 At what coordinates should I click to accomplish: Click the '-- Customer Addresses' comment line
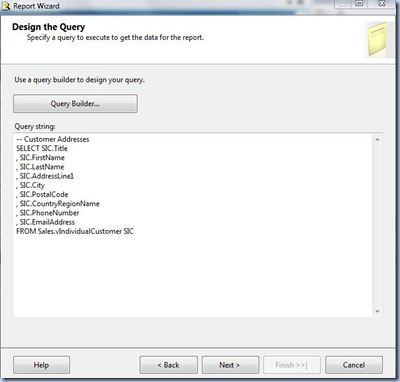click(x=53, y=139)
